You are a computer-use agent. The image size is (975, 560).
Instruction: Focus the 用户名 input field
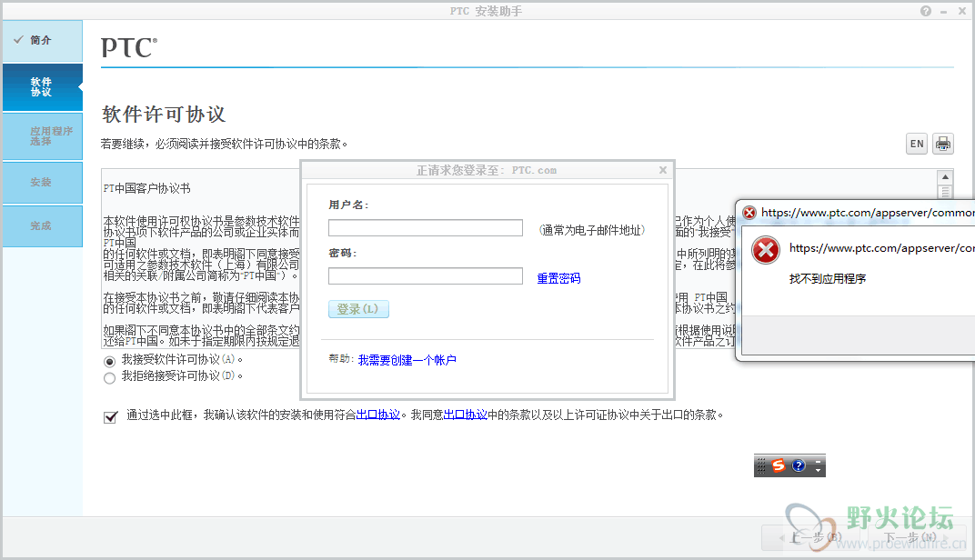tap(426, 228)
